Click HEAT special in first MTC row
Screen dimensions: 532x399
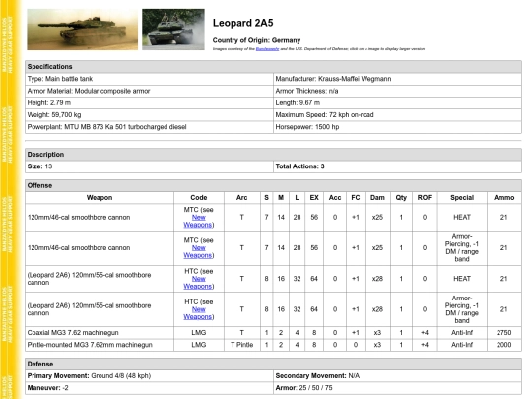pyautogui.click(x=462, y=217)
